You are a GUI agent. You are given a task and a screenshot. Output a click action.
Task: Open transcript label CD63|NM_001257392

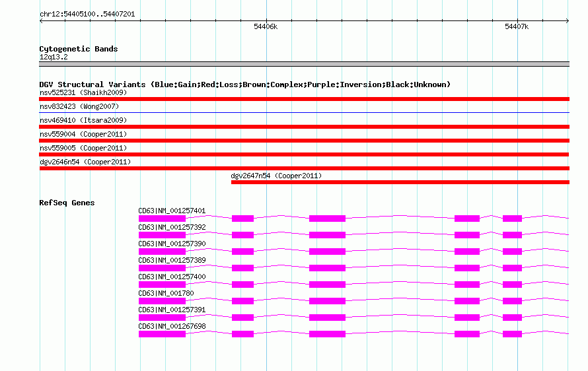pos(172,228)
